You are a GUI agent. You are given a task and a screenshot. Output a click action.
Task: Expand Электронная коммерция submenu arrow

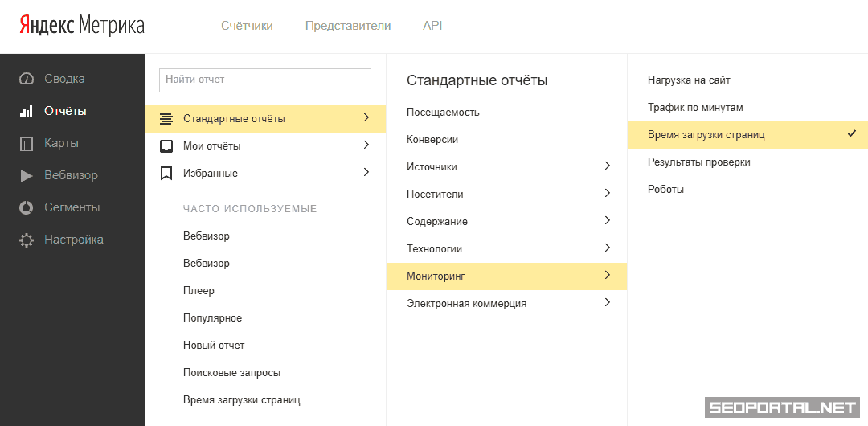click(x=607, y=303)
